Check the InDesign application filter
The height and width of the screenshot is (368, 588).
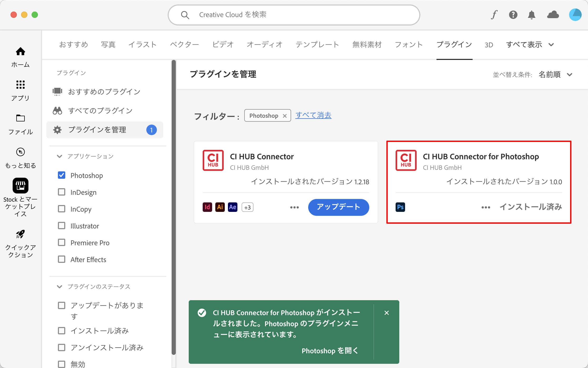[x=62, y=192]
